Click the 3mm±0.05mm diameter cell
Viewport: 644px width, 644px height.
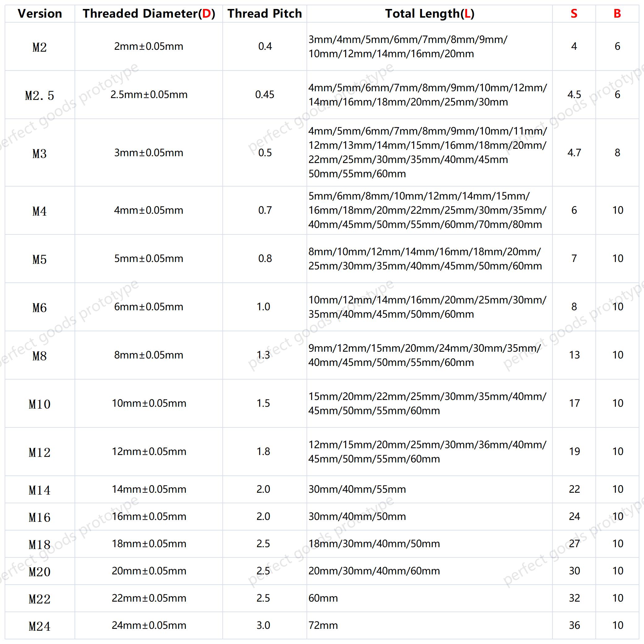coord(149,153)
